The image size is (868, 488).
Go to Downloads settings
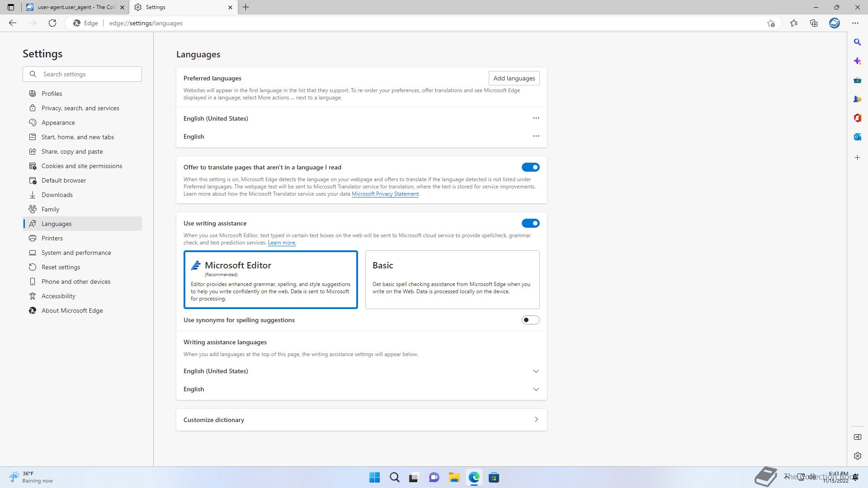coord(82,195)
